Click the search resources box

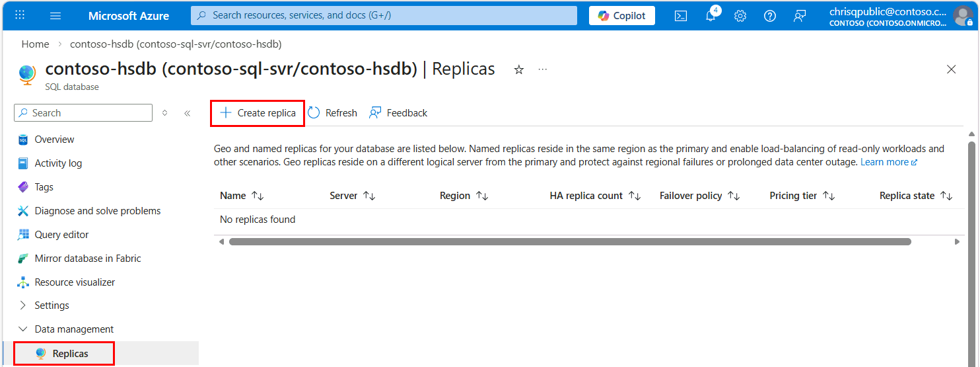384,15
